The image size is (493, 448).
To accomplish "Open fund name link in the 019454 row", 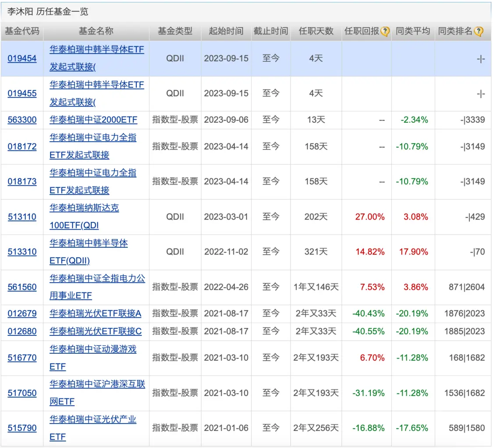I will (x=97, y=58).
